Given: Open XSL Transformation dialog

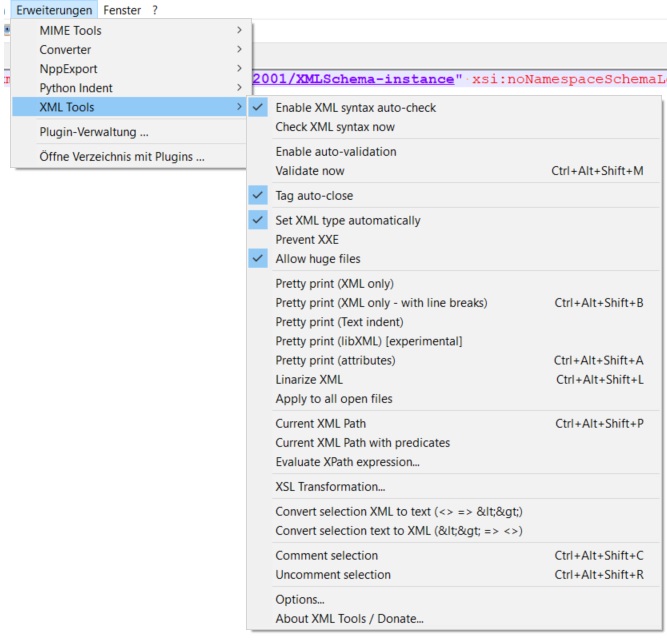Looking at the screenshot, I should 454,487.
